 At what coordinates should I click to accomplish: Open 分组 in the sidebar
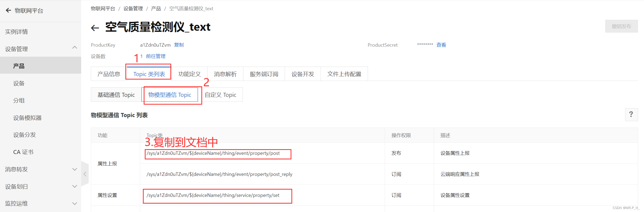pos(19,100)
